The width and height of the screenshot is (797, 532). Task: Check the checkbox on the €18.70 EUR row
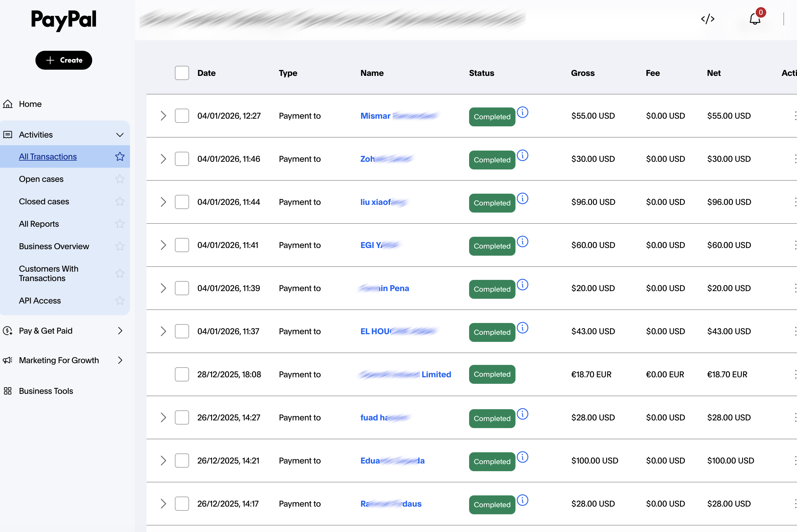(182, 374)
